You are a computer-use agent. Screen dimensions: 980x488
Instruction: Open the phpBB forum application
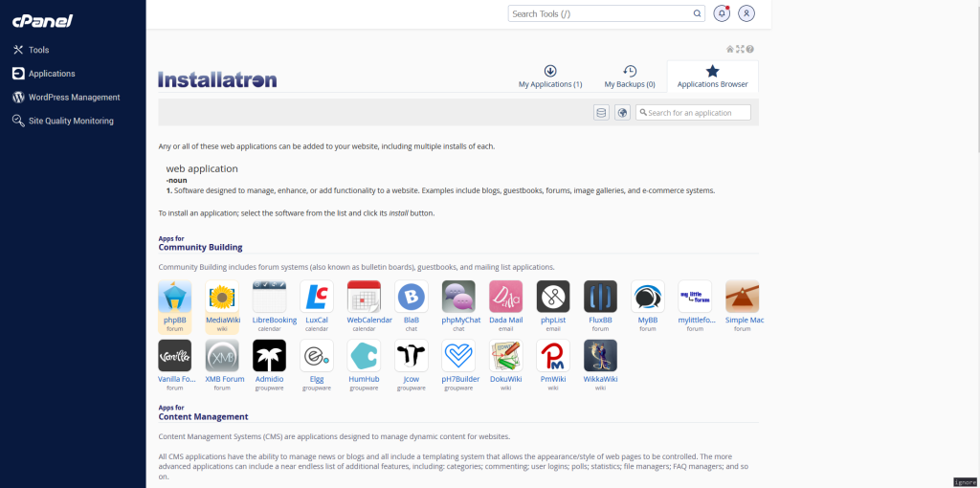(x=174, y=297)
